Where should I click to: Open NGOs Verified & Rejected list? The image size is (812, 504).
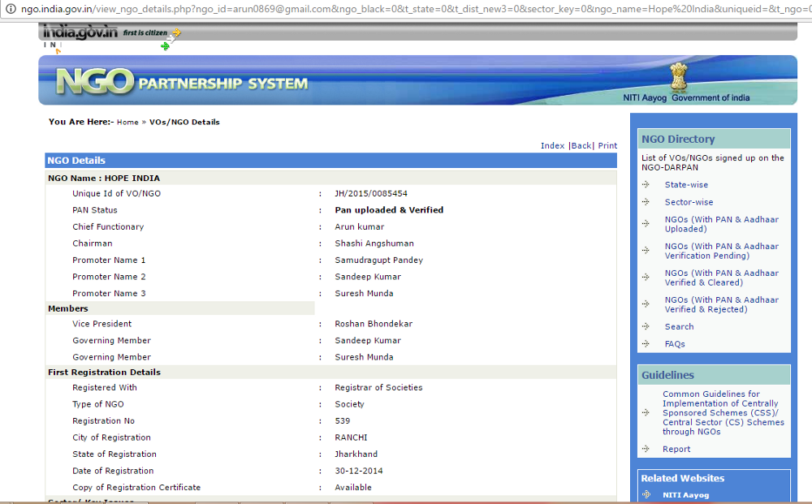pyautogui.click(x=721, y=304)
